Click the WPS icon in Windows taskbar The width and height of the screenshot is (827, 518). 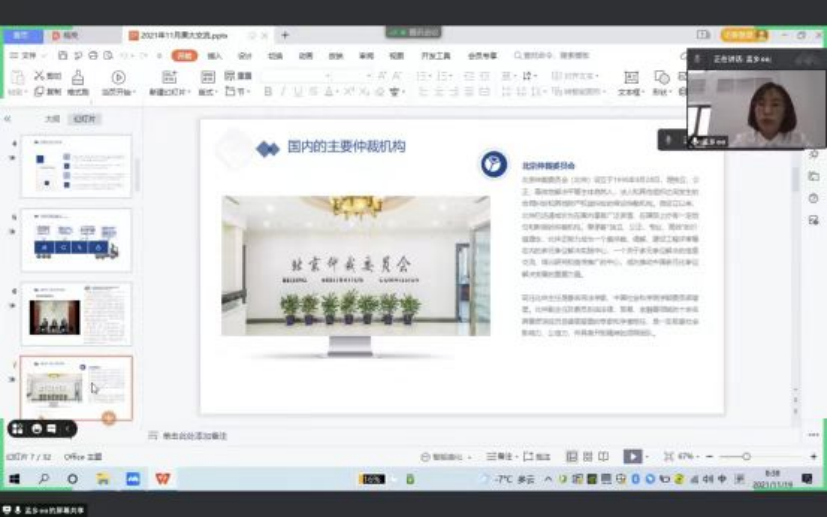162,479
